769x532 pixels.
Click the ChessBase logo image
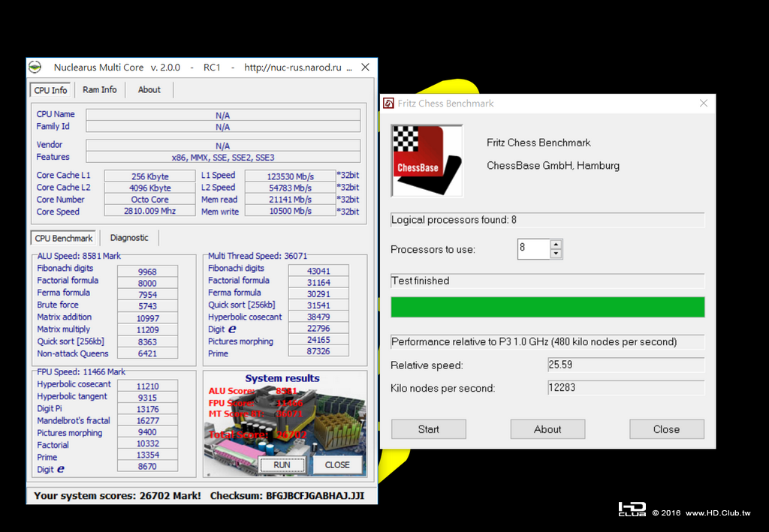427,161
